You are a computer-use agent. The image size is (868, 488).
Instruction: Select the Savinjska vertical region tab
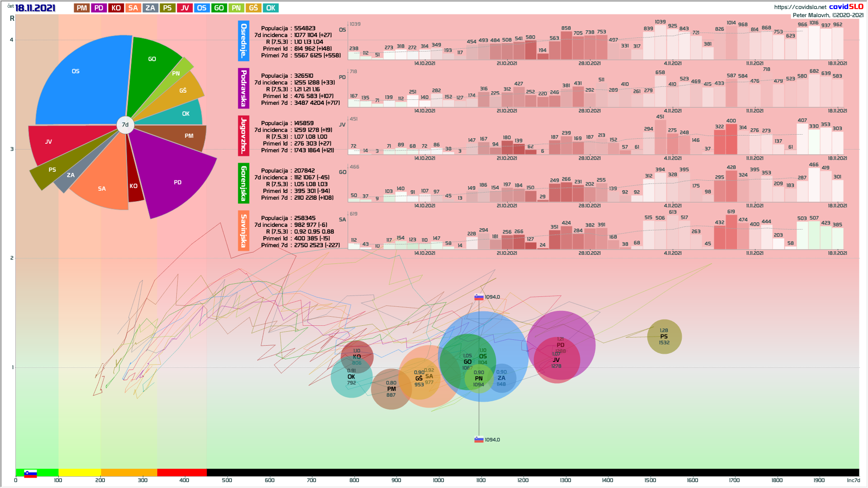tap(244, 231)
